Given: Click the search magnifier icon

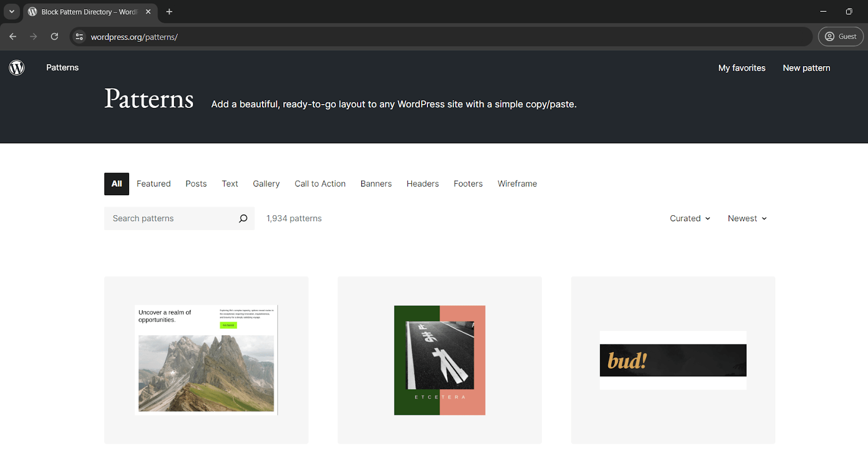Looking at the screenshot, I should 243,219.
